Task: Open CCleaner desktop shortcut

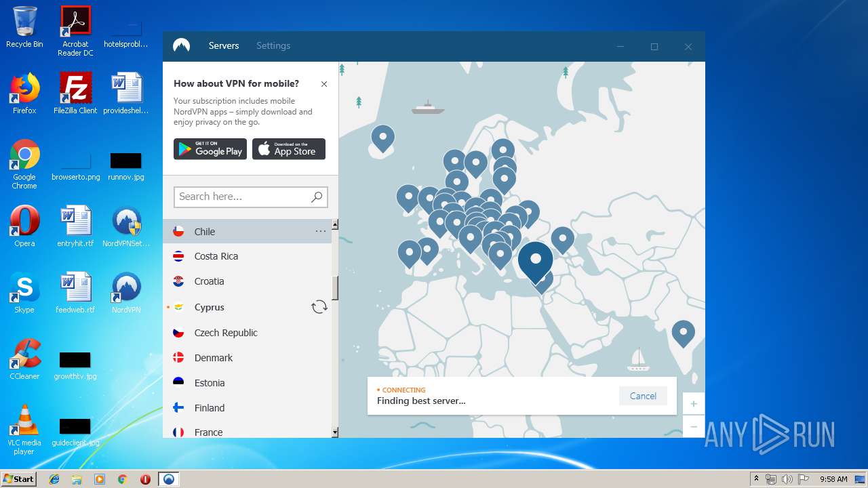Action: point(24,359)
